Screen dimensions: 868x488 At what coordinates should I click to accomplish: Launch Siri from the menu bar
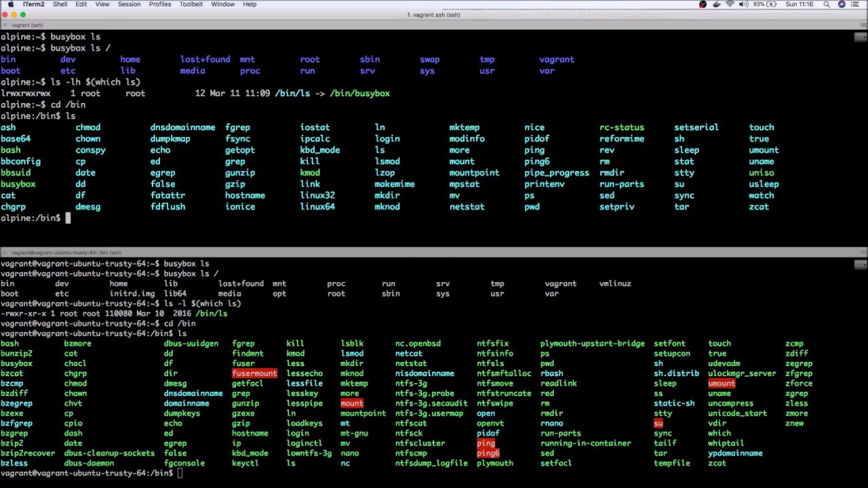[x=842, y=4]
